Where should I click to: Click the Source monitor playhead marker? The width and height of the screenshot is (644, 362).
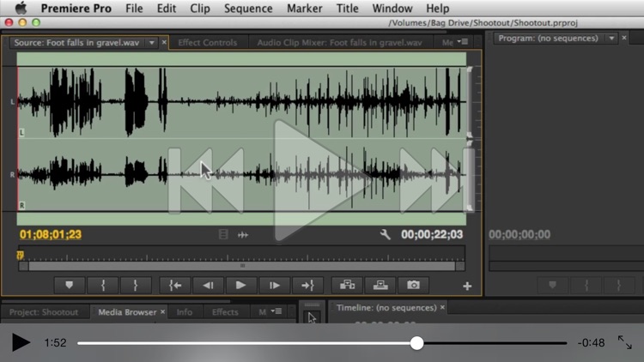point(20,256)
